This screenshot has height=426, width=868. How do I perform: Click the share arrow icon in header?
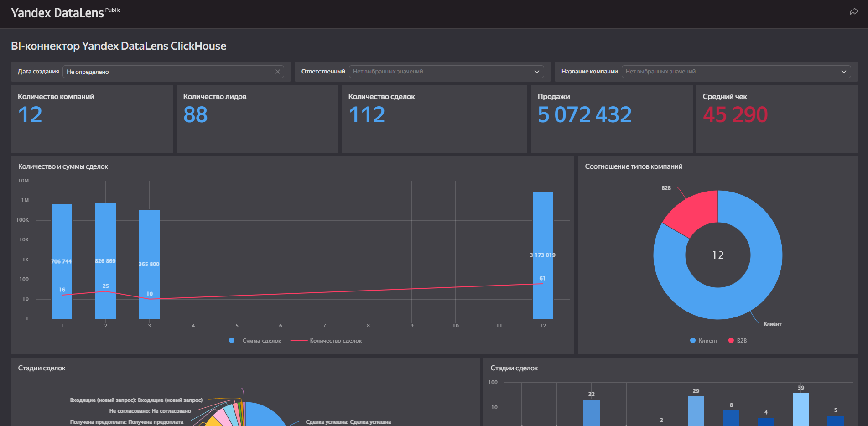853,12
